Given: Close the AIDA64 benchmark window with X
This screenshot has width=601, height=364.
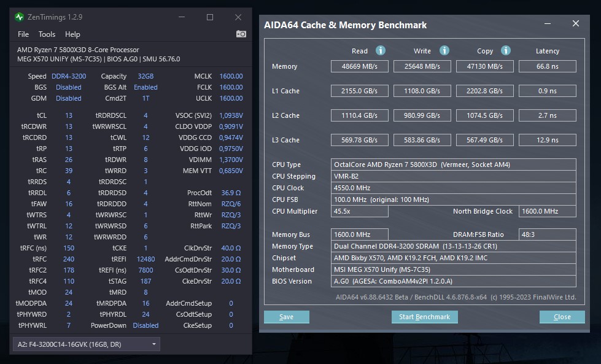Looking at the screenshot, I should point(576,24).
